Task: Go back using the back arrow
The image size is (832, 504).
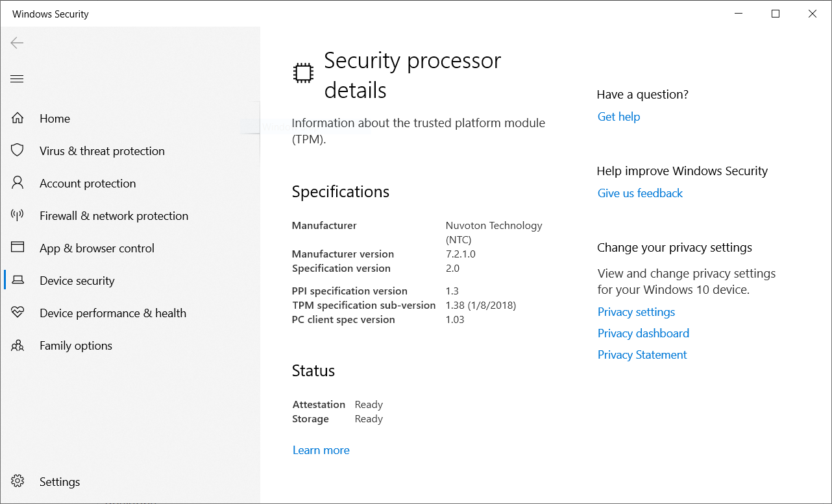Action: point(17,43)
